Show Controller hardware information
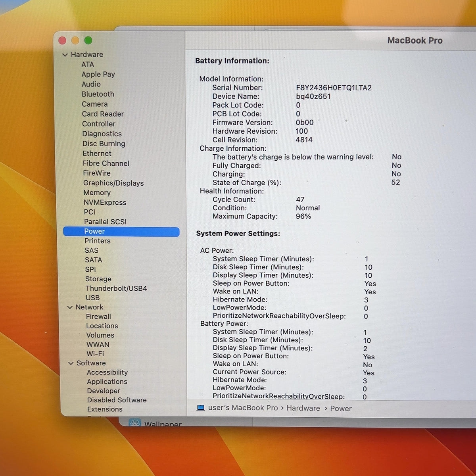The image size is (476, 476). (99, 124)
